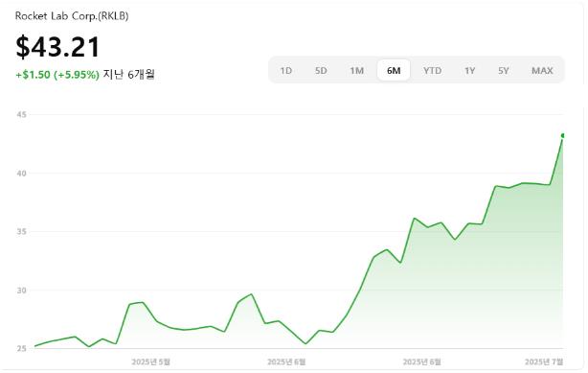Show full history with MAX tab
This screenshot has width=588, height=373.
(x=542, y=71)
